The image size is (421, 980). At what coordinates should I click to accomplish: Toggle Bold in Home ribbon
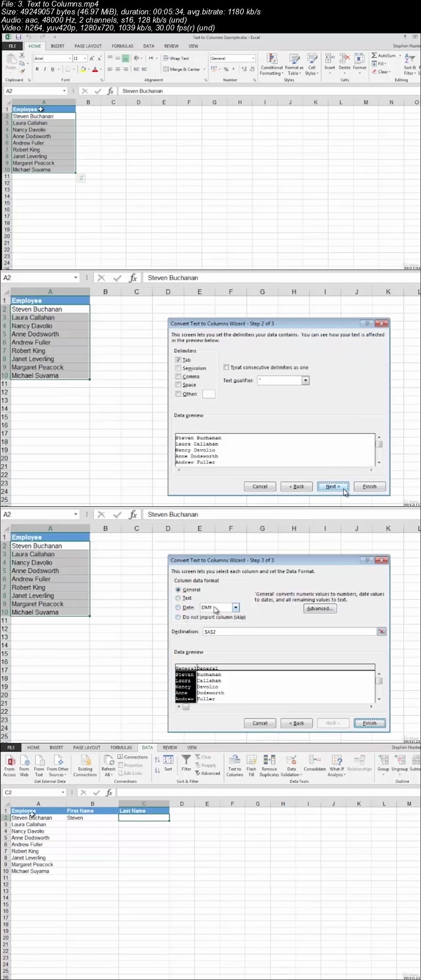(x=37, y=69)
